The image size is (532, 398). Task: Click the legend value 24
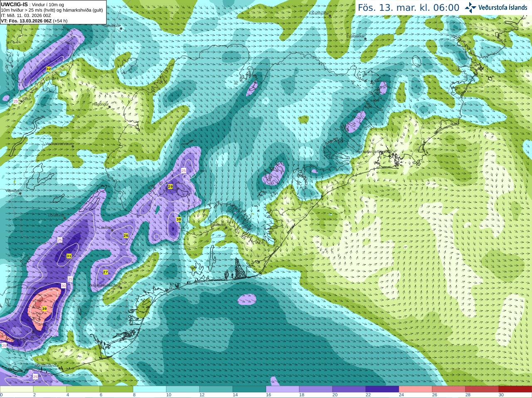401,395
